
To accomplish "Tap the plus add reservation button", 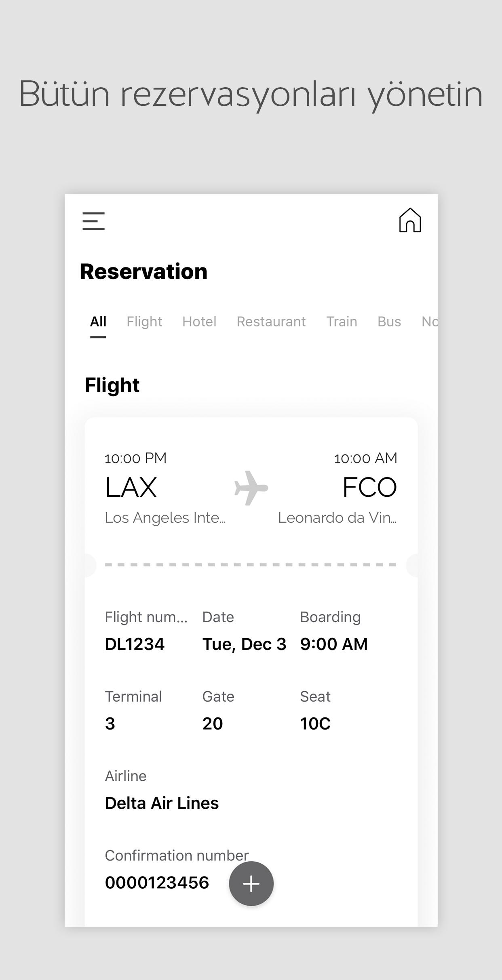I will pyautogui.click(x=251, y=883).
